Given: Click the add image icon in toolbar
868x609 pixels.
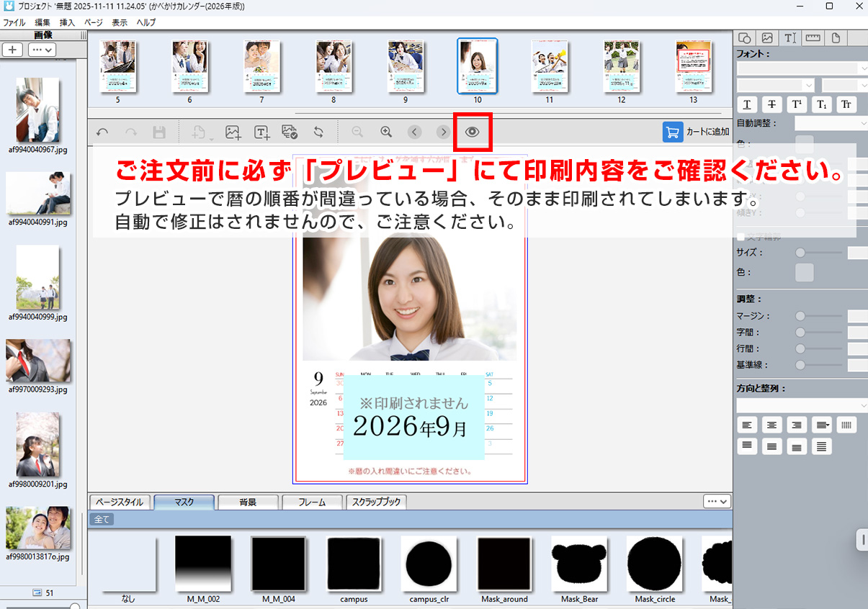Looking at the screenshot, I should (x=233, y=132).
